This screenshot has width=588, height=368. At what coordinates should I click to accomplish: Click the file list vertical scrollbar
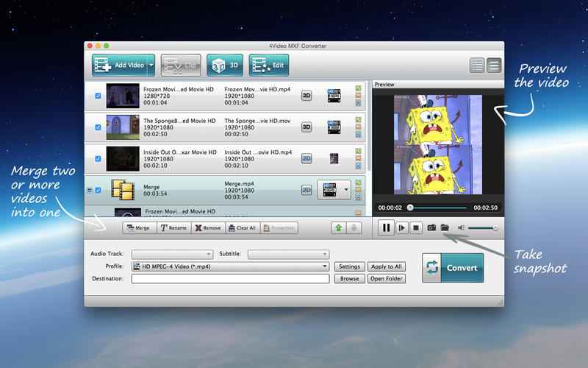tap(368, 127)
